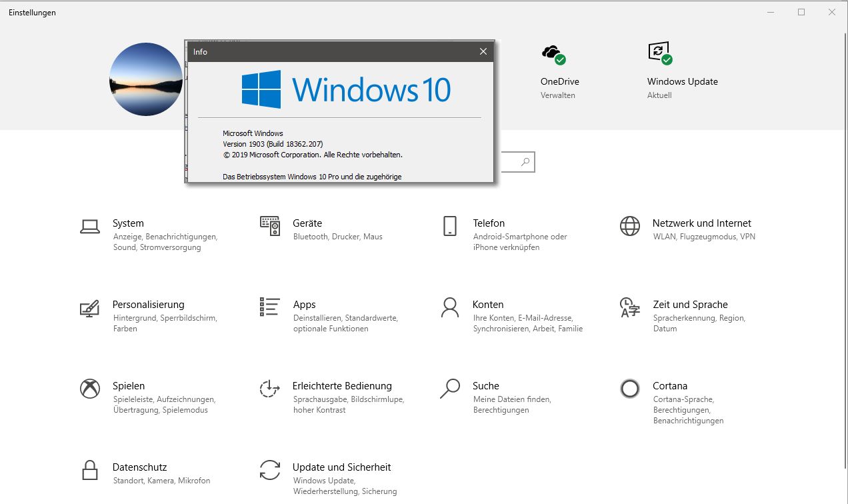Click the OneDrive label in the header

tap(560, 81)
